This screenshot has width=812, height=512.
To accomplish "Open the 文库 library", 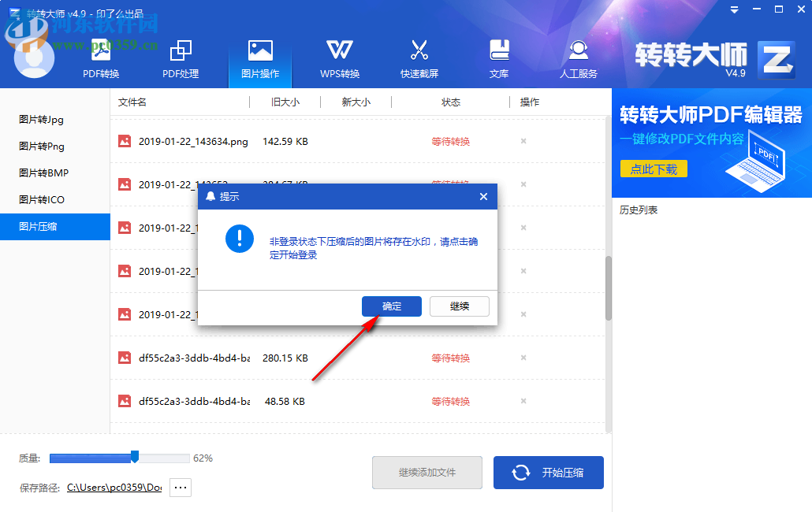I will [x=499, y=58].
